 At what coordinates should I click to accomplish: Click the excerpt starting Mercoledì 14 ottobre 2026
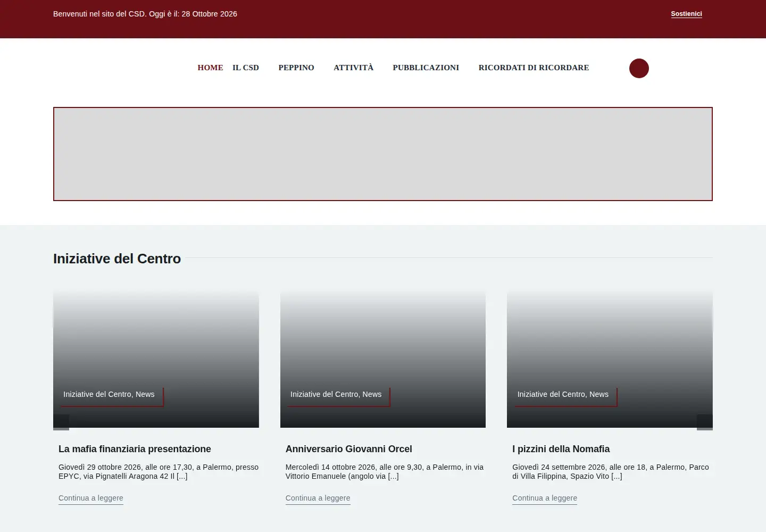[x=385, y=471]
